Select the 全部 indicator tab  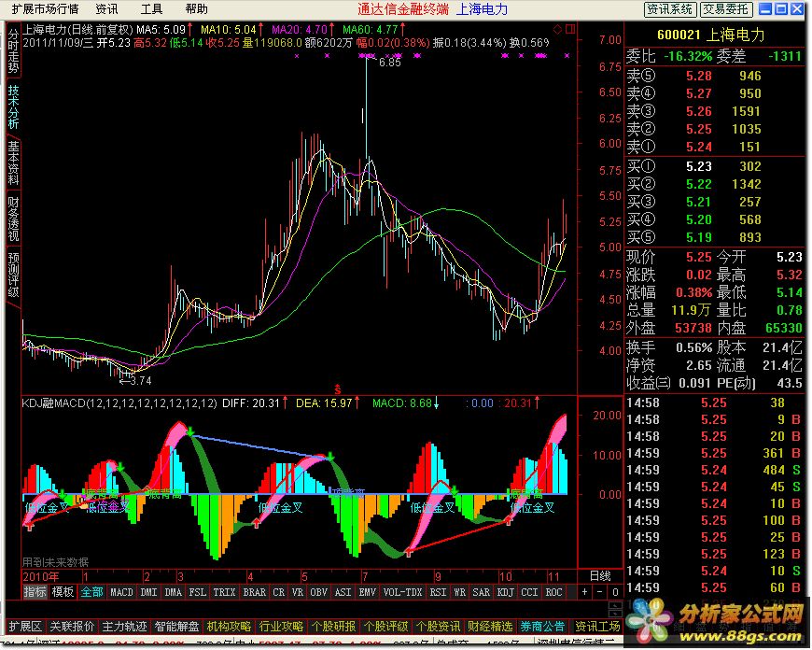click(91, 592)
